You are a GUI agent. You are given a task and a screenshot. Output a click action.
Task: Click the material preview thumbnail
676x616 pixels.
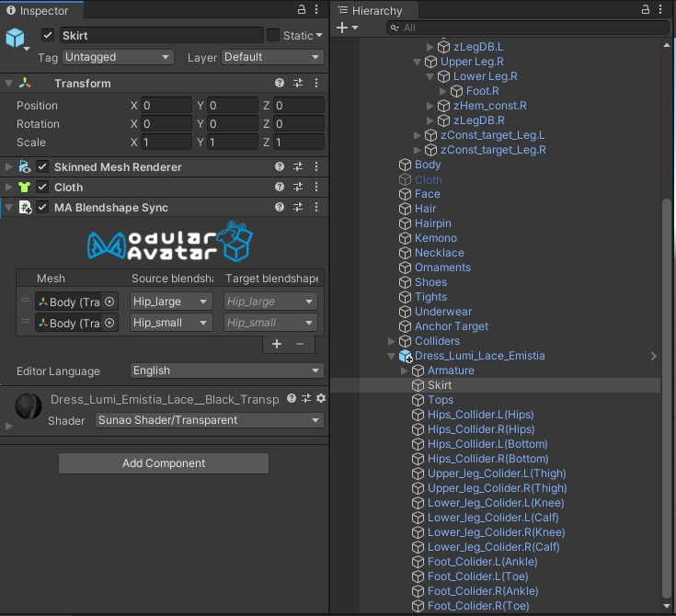[29, 407]
